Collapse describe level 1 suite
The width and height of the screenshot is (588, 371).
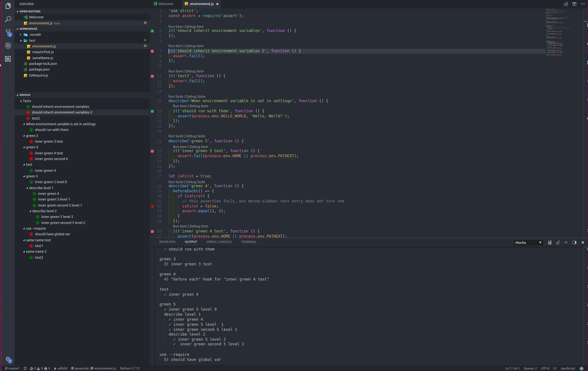tap(27, 188)
